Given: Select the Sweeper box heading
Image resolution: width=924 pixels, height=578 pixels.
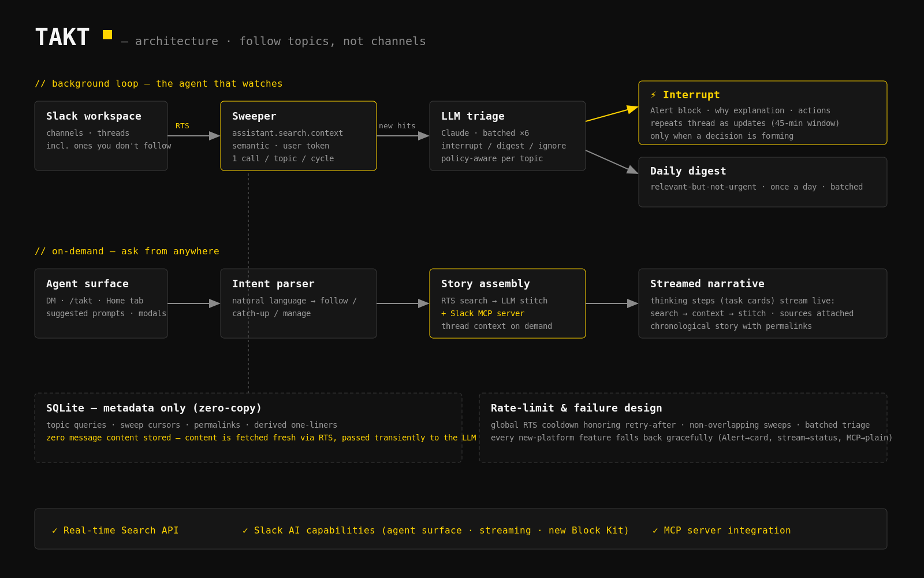Looking at the screenshot, I should (254, 116).
